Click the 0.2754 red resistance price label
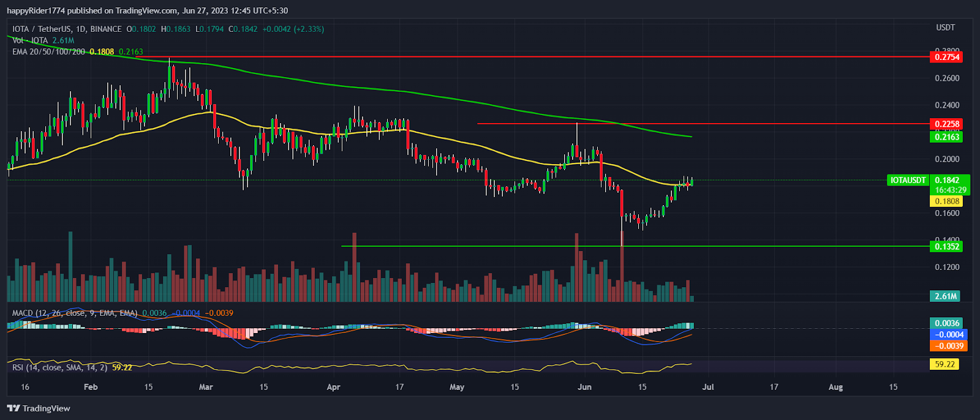Image resolution: width=980 pixels, height=420 pixels. [946, 57]
